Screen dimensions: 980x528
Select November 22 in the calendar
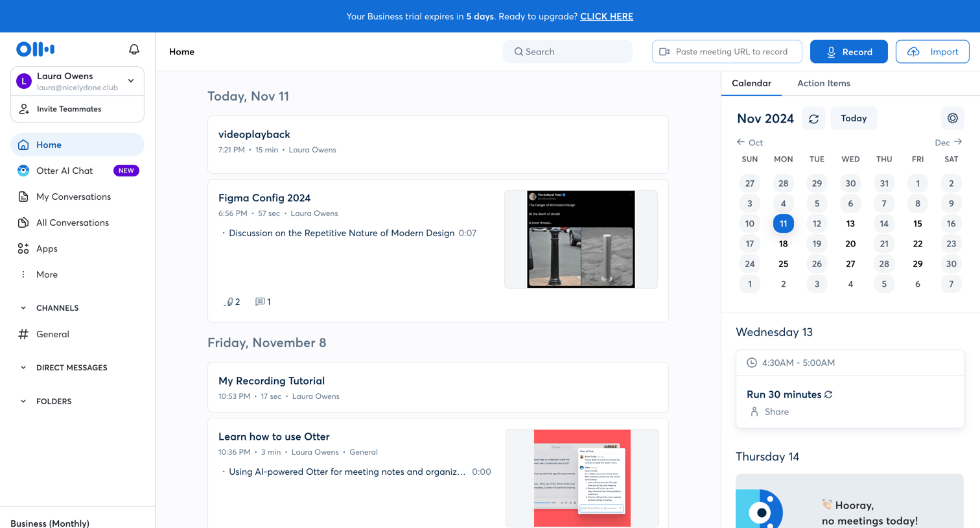coord(918,244)
